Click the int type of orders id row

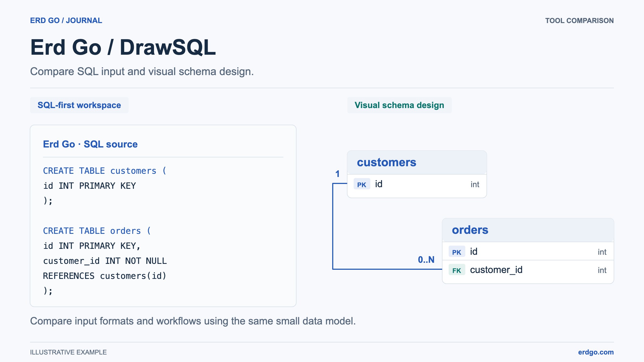(x=602, y=252)
